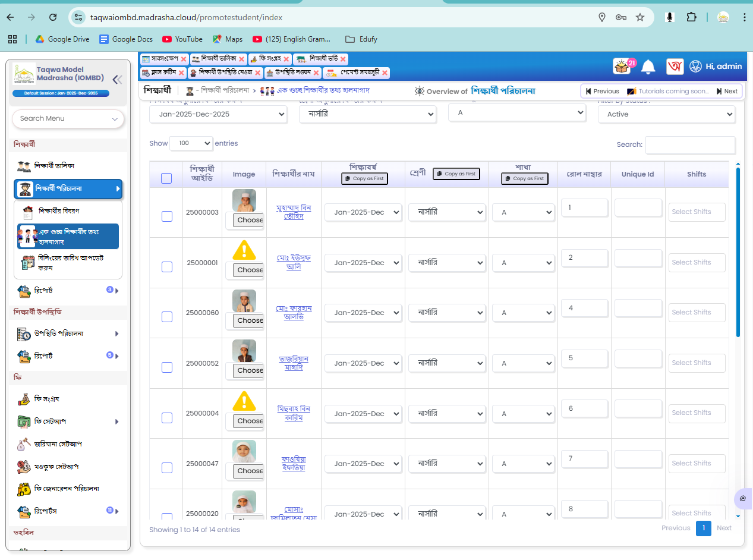Open the admin profile avatar icon

point(695,66)
